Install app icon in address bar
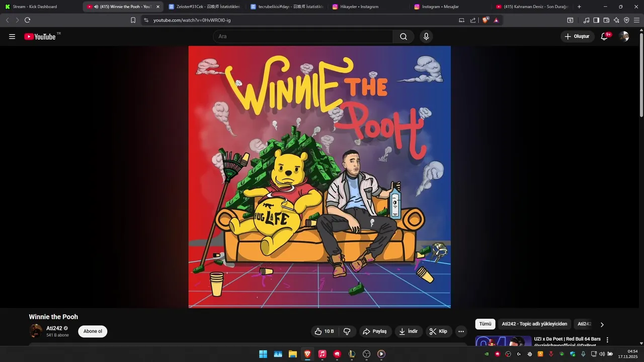 pos(461,20)
